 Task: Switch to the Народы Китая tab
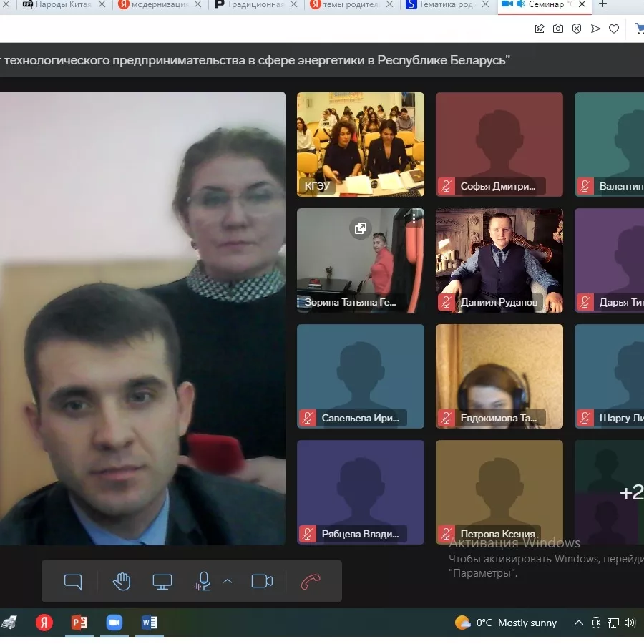tap(57, 5)
